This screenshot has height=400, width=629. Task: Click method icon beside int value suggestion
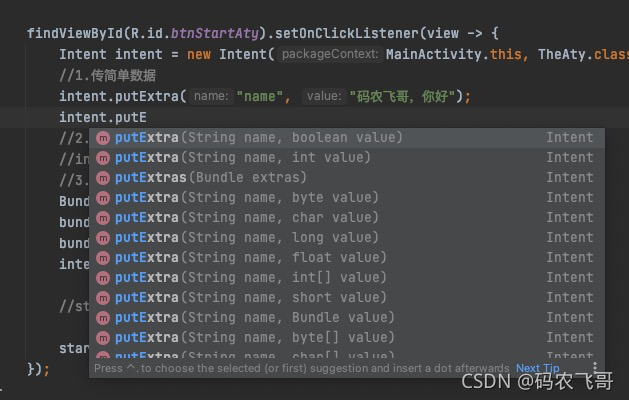[103, 158]
